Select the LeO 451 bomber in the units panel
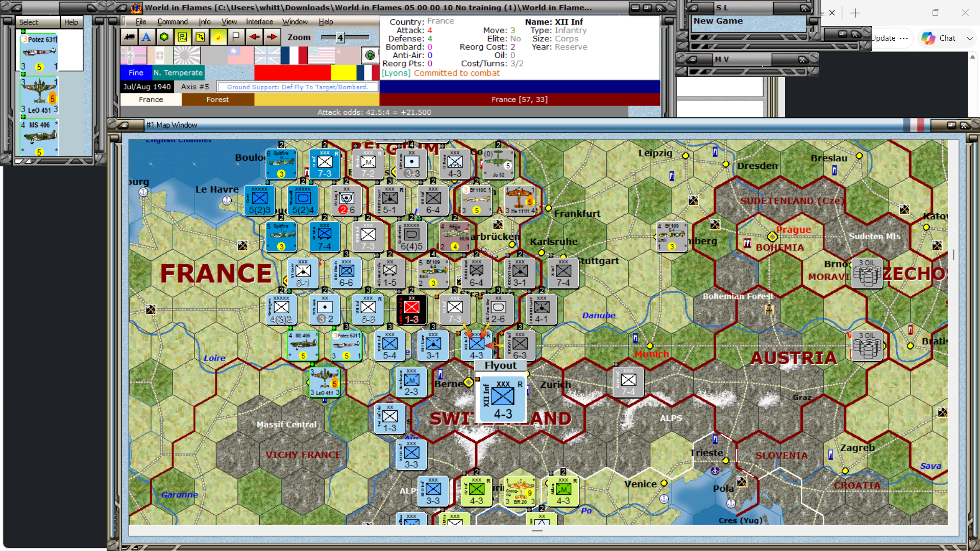This screenshot has width=980, height=551. (x=39, y=95)
